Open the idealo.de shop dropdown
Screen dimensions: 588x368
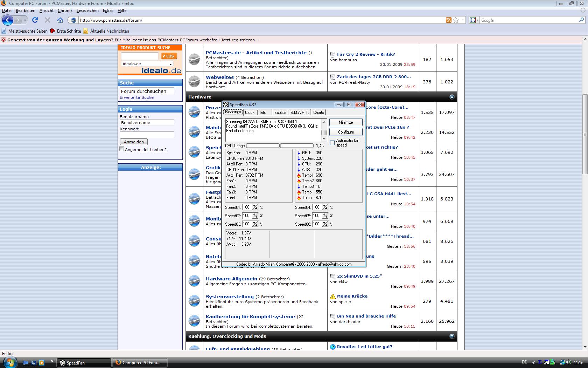coord(170,64)
